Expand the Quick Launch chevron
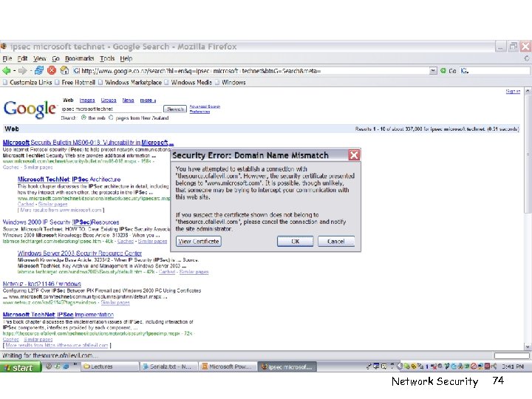Image resolution: width=532 pixels, height=399 pixels. (75, 365)
